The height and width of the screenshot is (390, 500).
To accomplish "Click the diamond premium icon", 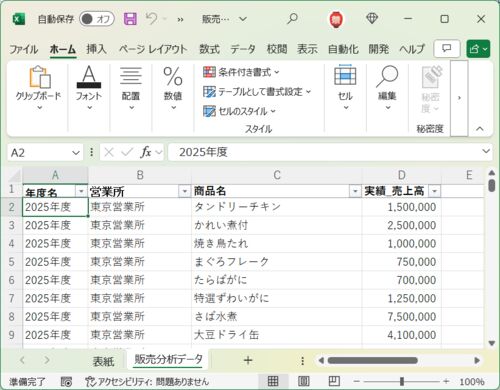I will [372, 18].
